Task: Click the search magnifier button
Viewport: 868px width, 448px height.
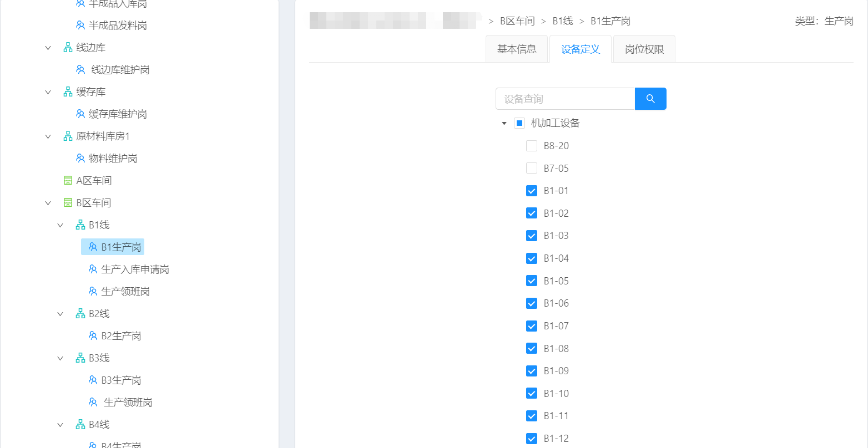Action: coord(650,99)
